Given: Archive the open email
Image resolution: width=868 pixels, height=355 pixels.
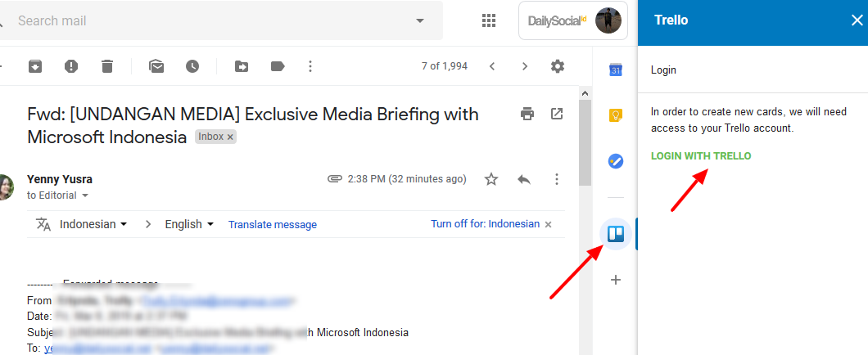Looking at the screenshot, I should pyautogui.click(x=35, y=66).
